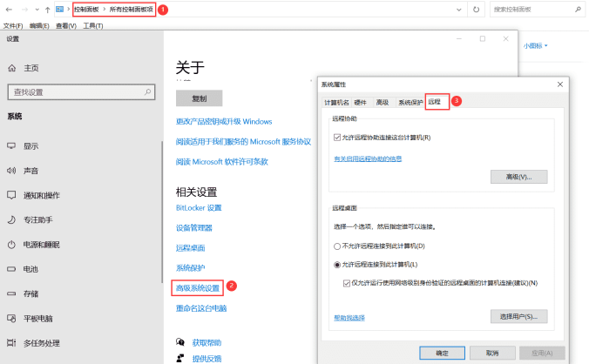The width and height of the screenshot is (589, 364).
Task: Switch to the 远程 tab
Action: [437, 102]
